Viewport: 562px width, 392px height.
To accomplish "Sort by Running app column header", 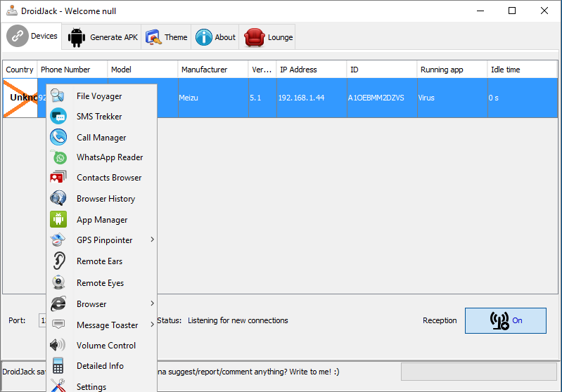I will [452, 70].
